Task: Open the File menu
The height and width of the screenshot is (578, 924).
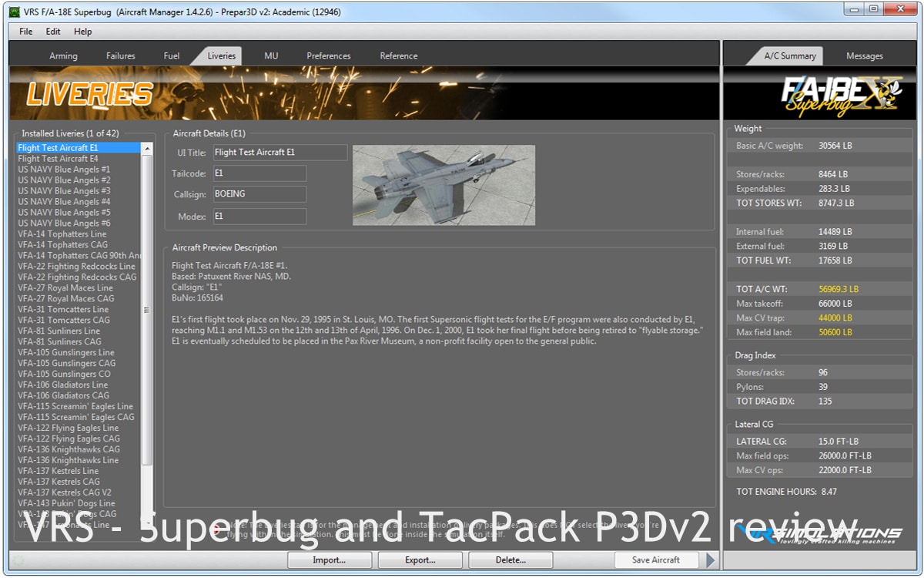Action: [x=25, y=32]
